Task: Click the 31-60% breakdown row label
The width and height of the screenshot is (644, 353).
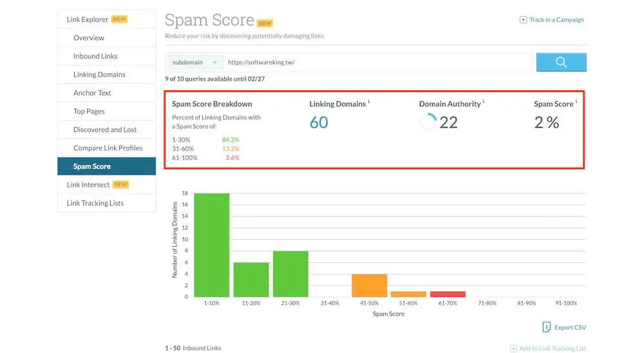Action: click(183, 149)
